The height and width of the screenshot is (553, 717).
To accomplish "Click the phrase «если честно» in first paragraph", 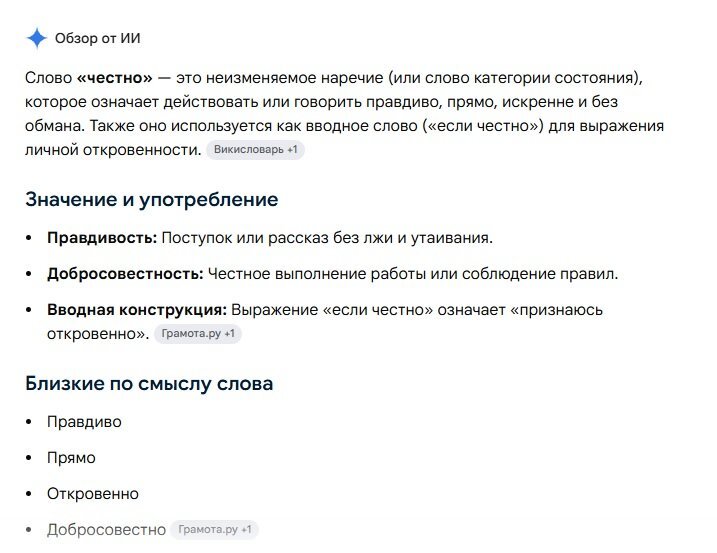I will pos(483,126).
